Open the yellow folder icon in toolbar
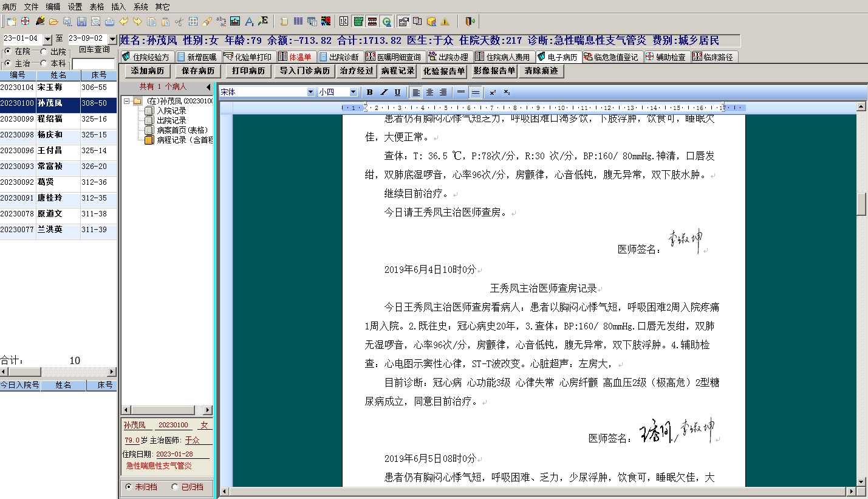Screen dimensions: 868x499 [x=53, y=22]
